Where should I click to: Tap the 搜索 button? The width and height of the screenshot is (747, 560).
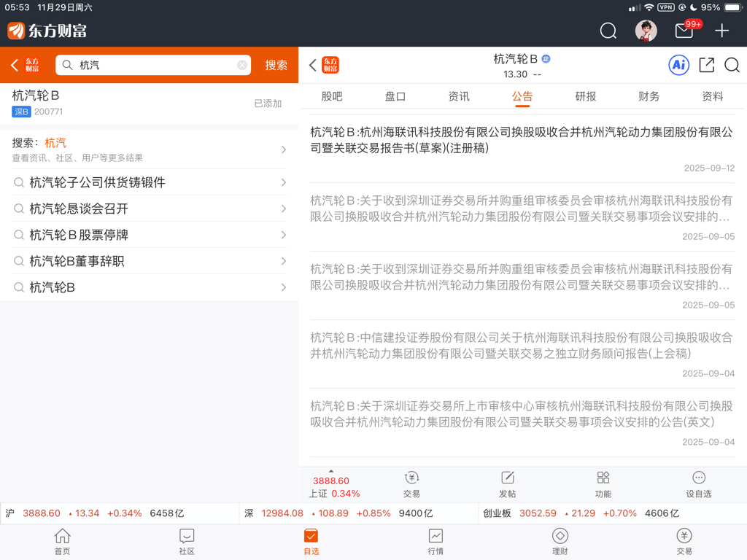point(276,65)
